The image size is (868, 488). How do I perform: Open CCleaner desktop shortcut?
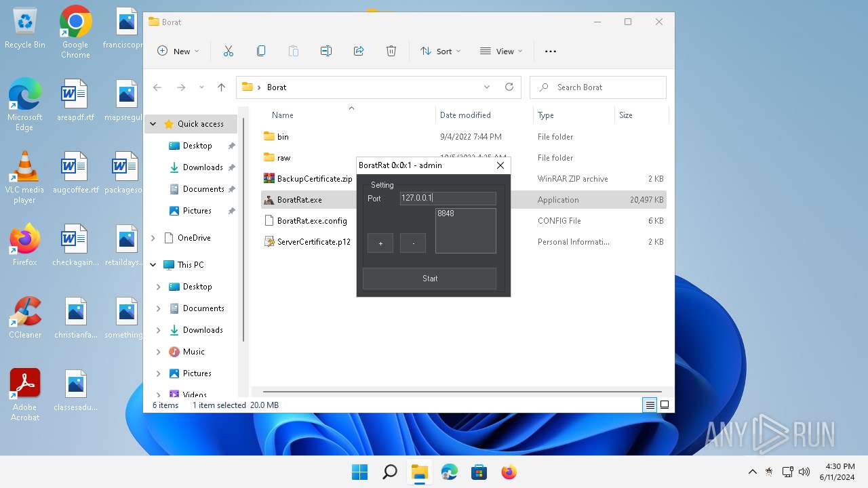[25, 318]
